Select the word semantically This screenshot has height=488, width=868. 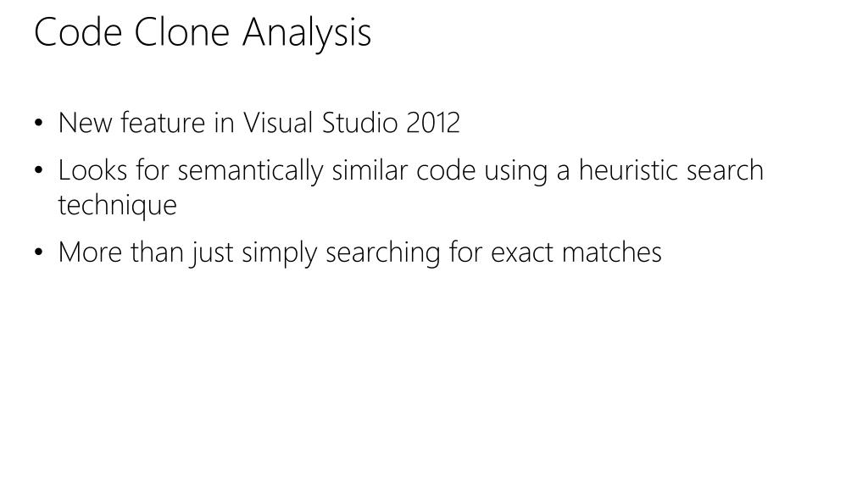tap(250, 170)
